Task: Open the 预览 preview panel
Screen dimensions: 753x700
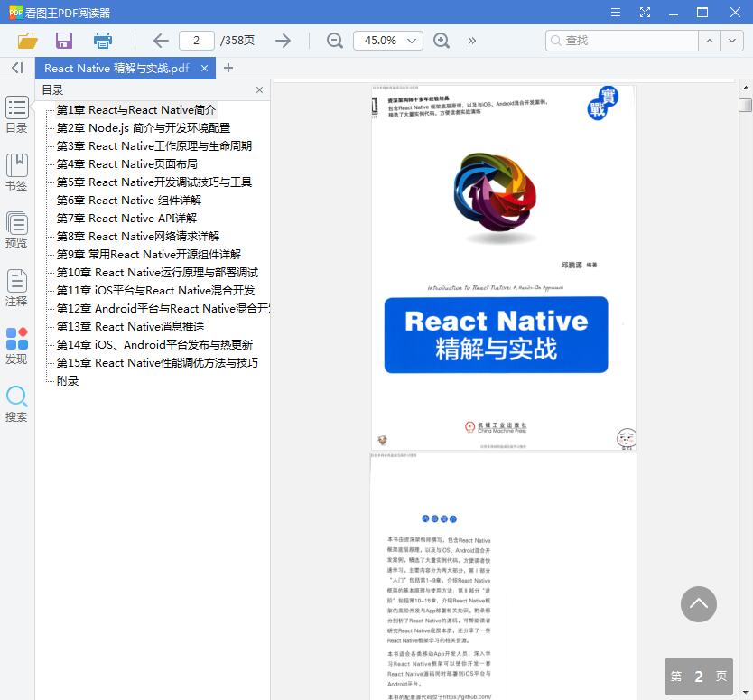Action: pyautogui.click(x=16, y=229)
